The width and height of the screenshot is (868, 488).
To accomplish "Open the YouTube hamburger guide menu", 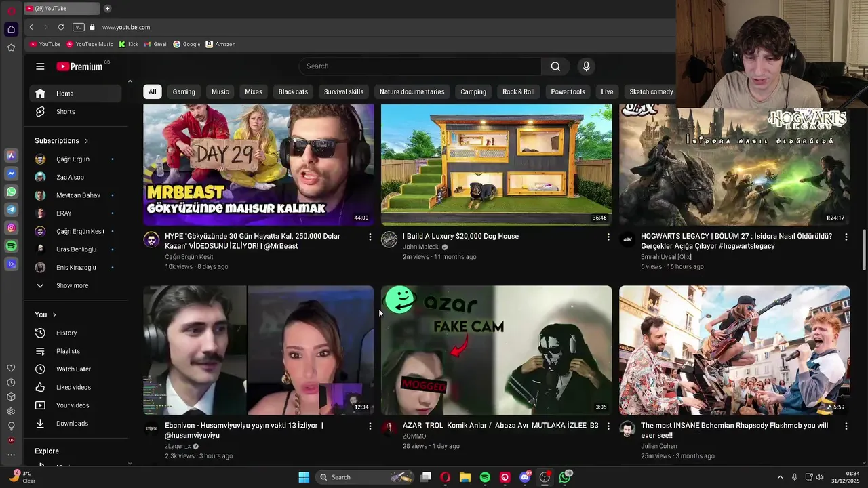I will coord(40,66).
